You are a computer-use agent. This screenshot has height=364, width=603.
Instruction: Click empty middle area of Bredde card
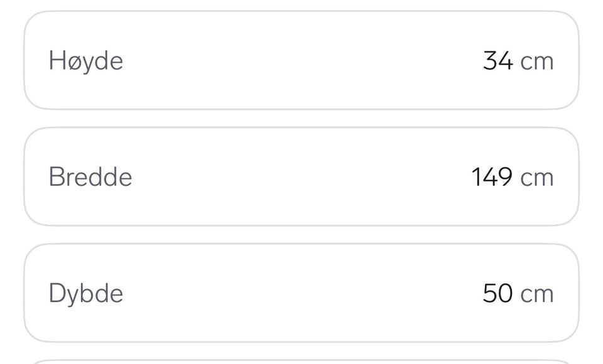pos(301,177)
